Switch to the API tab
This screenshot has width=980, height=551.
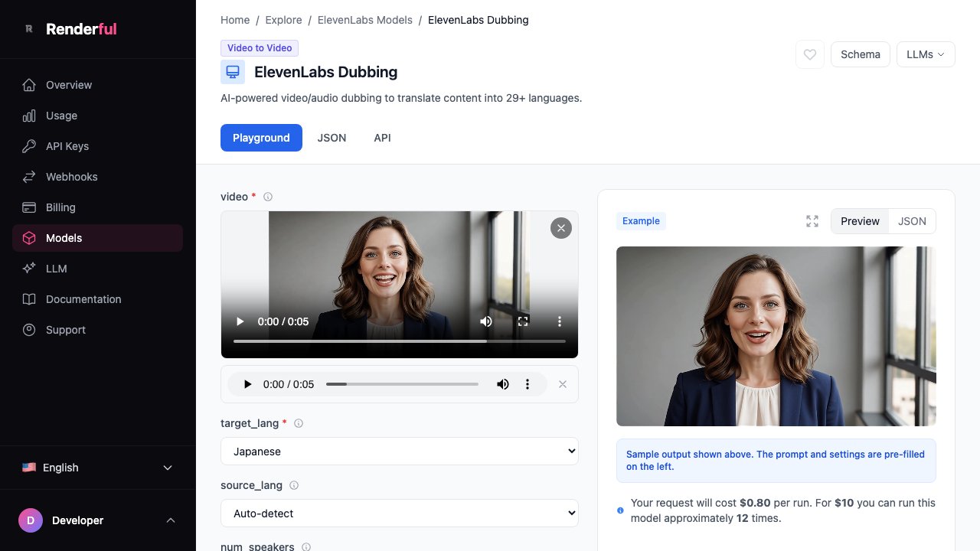pyautogui.click(x=382, y=138)
